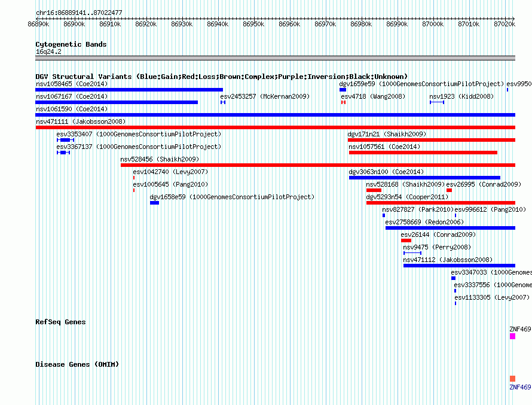Click the Disease Genes (OMIM) track title
This screenshot has width=532, height=405.
pos(77,364)
